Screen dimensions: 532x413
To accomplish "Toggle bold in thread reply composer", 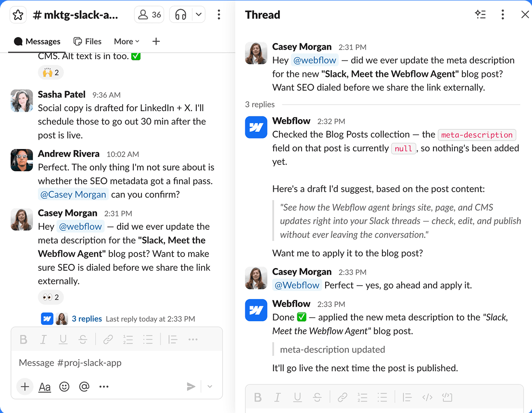I will (258, 397).
